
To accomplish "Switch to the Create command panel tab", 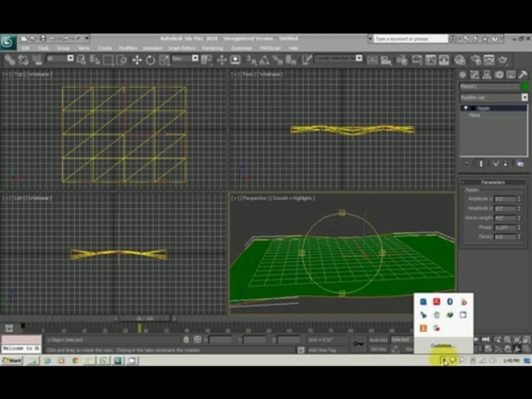I will tap(462, 75).
